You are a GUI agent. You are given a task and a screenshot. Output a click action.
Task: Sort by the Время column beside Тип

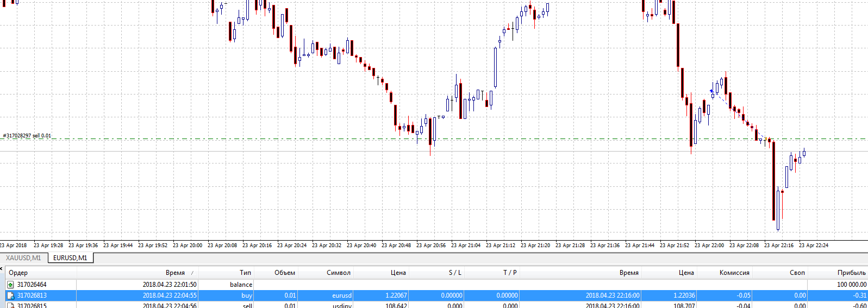coord(175,273)
